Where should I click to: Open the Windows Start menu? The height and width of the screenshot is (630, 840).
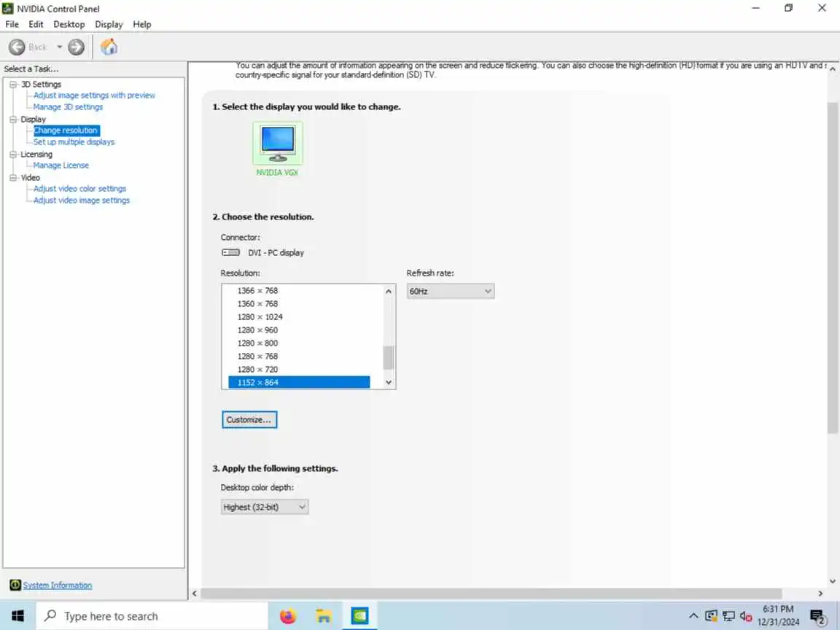pyautogui.click(x=17, y=616)
